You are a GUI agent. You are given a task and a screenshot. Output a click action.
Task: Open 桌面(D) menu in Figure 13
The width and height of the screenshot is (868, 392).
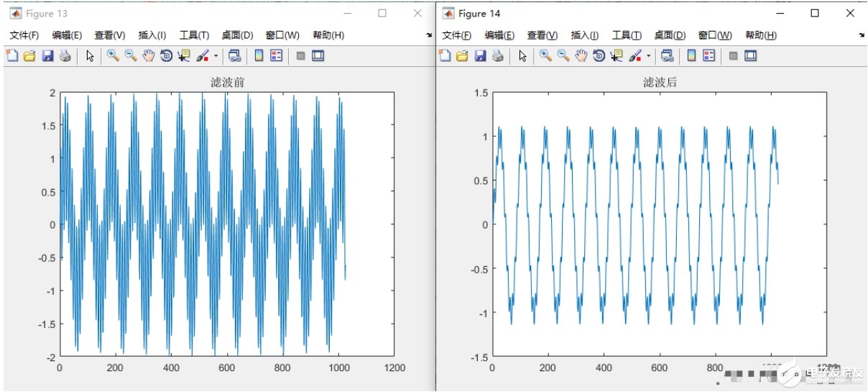click(x=237, y=35)
